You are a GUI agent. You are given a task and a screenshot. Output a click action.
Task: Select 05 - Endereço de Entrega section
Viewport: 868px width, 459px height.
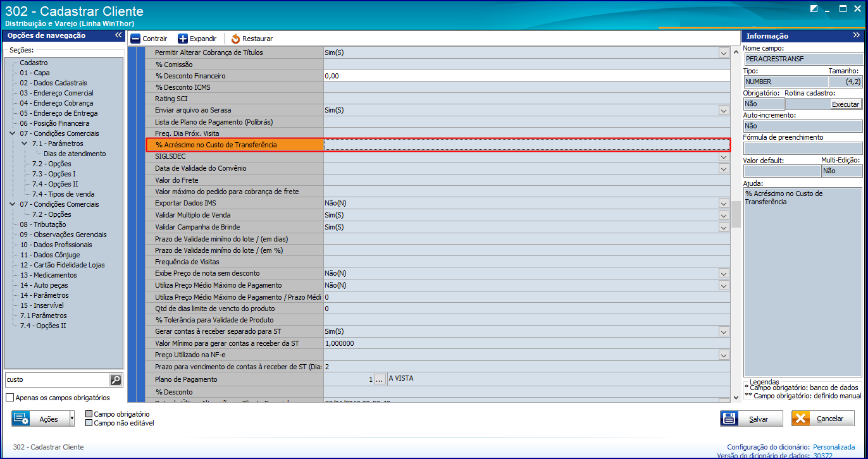click(58, 113)
